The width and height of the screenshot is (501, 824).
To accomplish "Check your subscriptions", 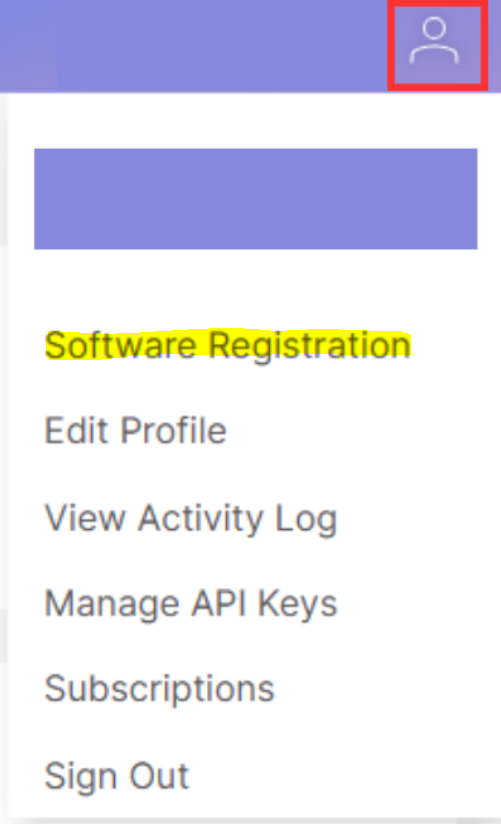I will (160, 689).
